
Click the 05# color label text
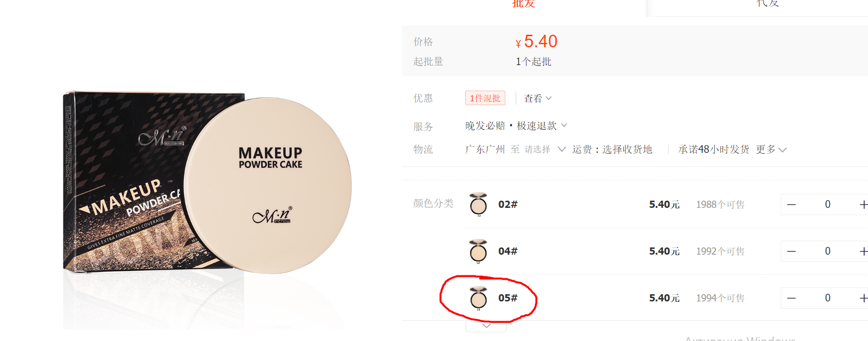[x=508, y=298]
